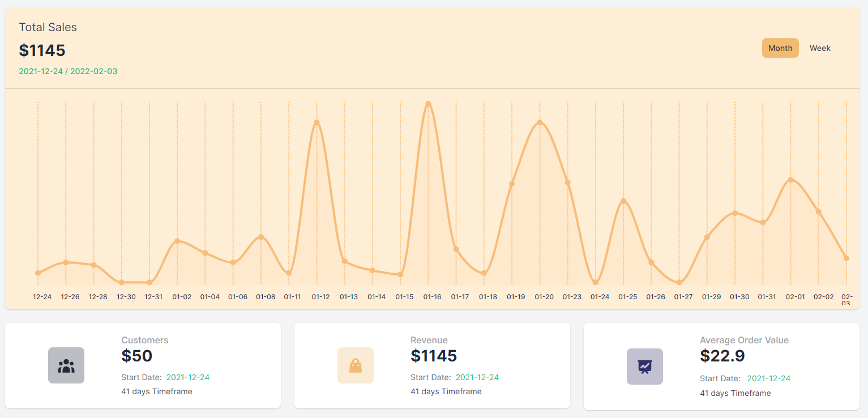This screenshot has width=868, height=418.
Task: Switch the chart to Week view
Action: tap(820, 48)
